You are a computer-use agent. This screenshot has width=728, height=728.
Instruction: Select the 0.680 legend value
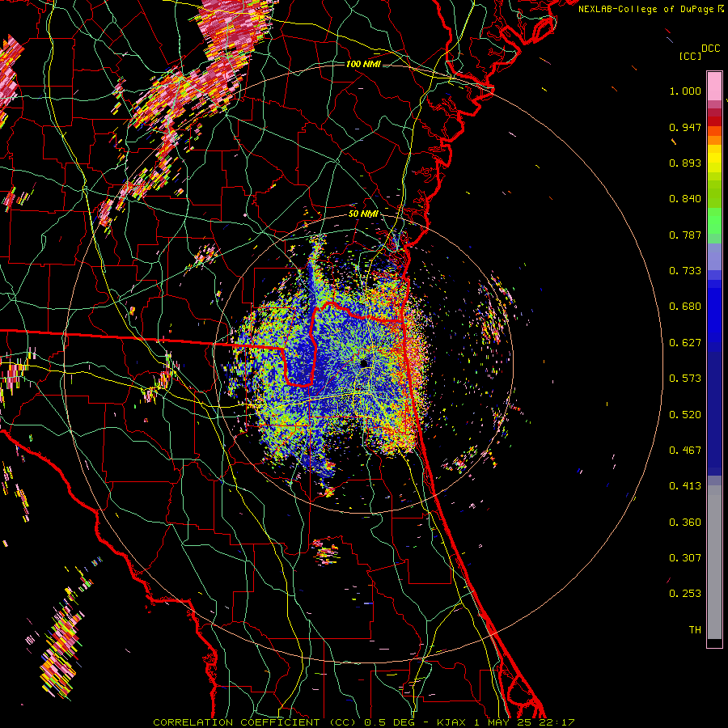tap(685, 307)
